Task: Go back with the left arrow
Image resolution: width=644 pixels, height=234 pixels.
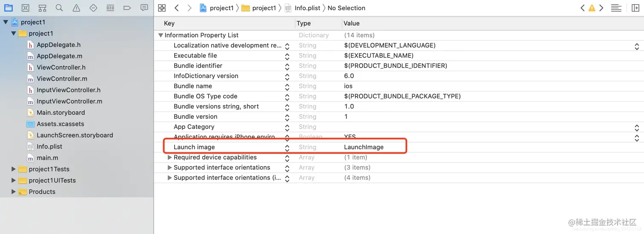Action: [x=177, y=8]
